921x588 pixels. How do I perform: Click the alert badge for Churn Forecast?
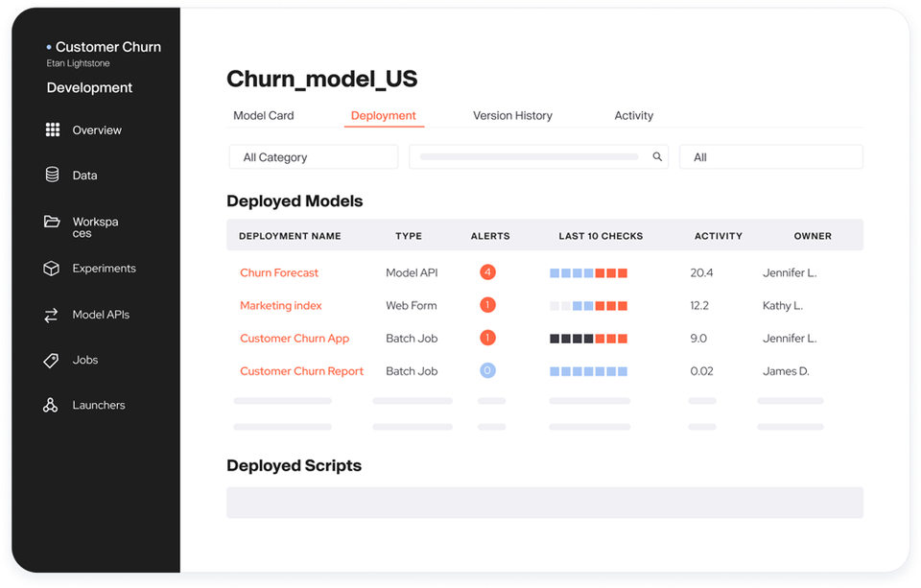487,272
